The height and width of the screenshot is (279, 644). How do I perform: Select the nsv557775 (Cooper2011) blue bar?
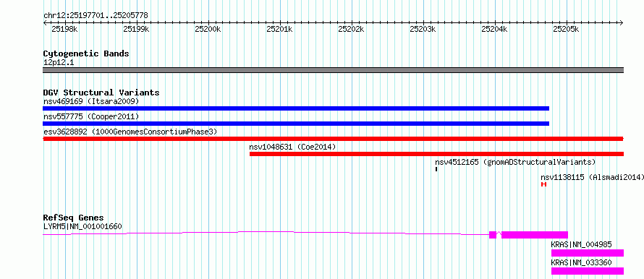[296, 124]
